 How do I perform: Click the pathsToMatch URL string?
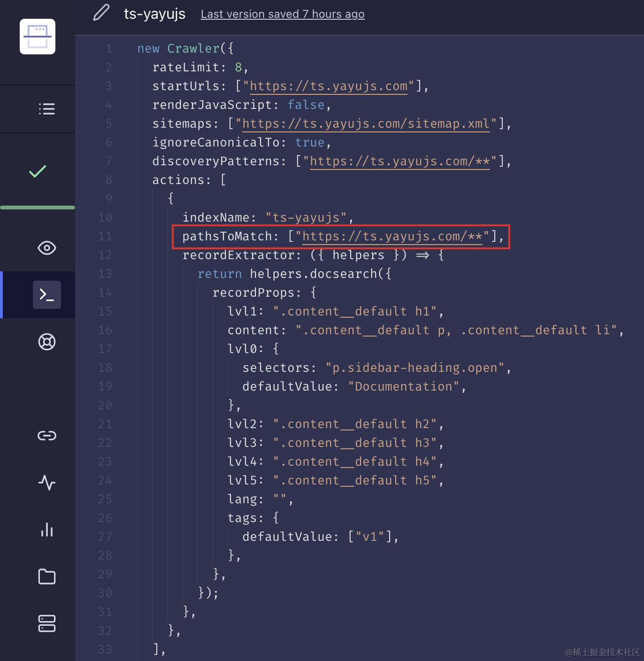tap(392, 236)
